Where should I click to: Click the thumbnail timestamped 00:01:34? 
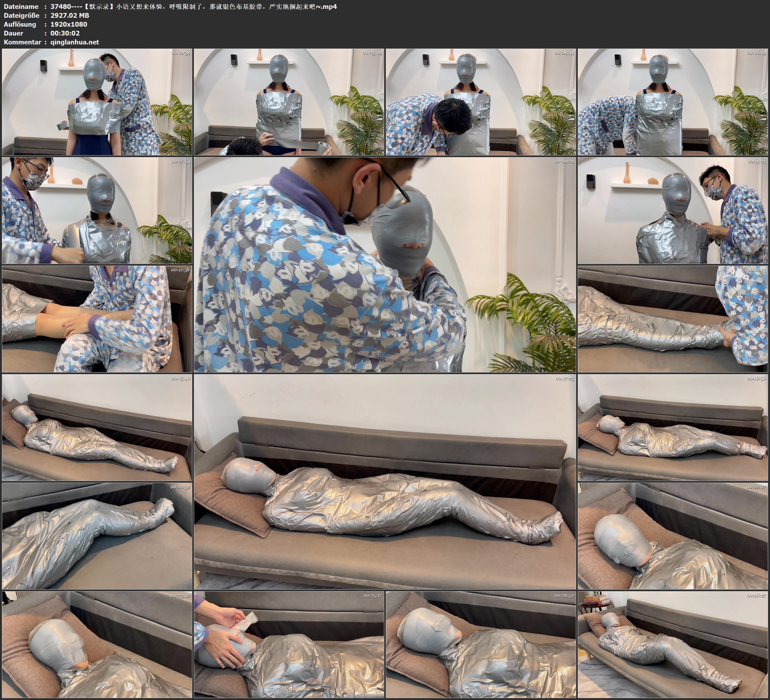coord(97,102)
